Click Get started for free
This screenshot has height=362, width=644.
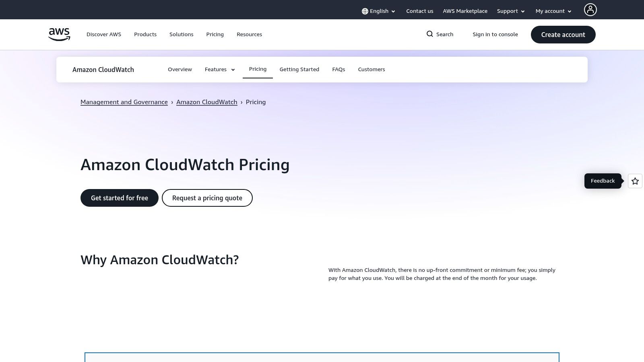(119, 198)
